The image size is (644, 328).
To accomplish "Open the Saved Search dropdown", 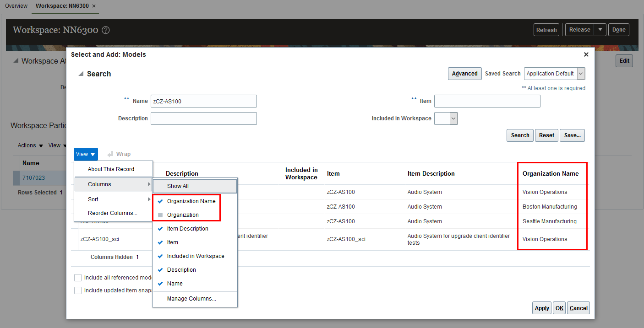I will click(581, 74).
